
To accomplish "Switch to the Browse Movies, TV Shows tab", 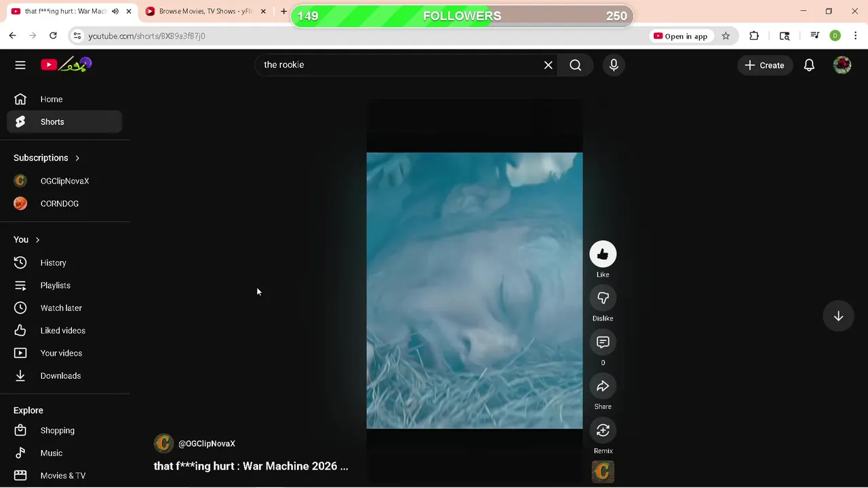I will pos(207,12).
